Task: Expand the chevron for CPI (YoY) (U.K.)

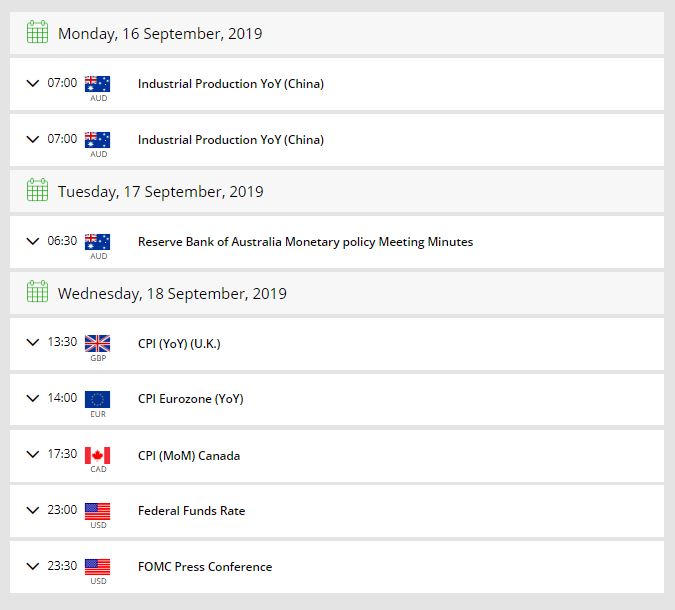Action: coord(32,343)
